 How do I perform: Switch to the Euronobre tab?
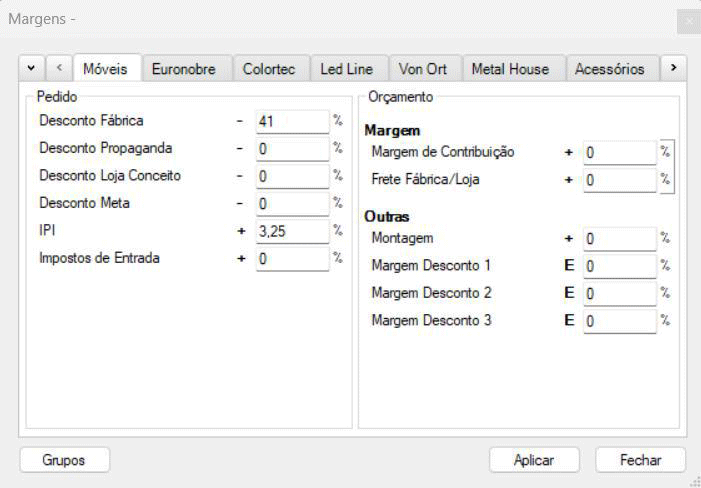(x=183, y=69)
